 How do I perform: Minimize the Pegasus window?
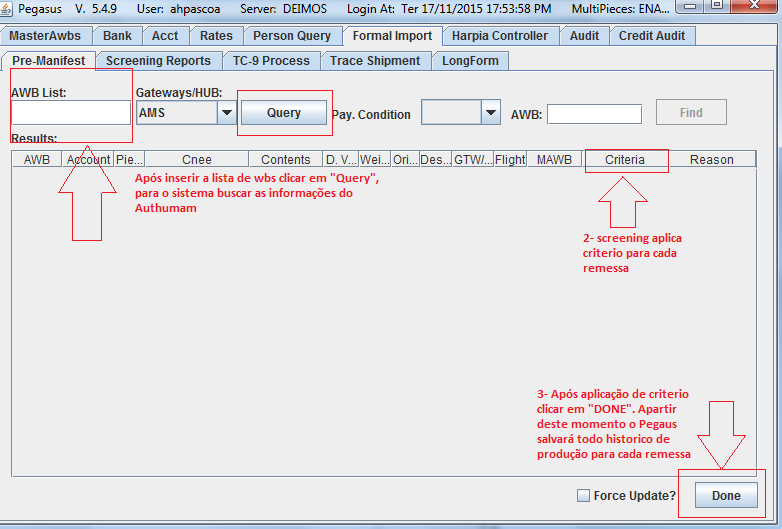point(691,5)
